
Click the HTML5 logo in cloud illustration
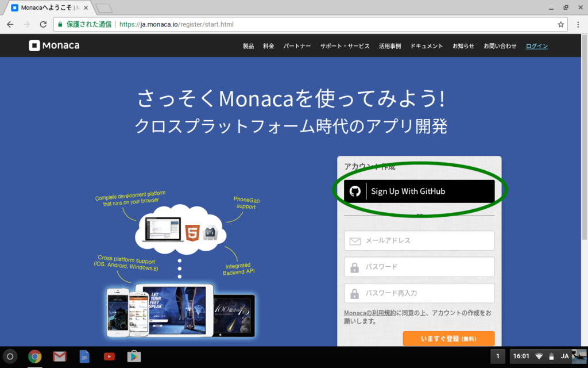[x=192, y=232]
